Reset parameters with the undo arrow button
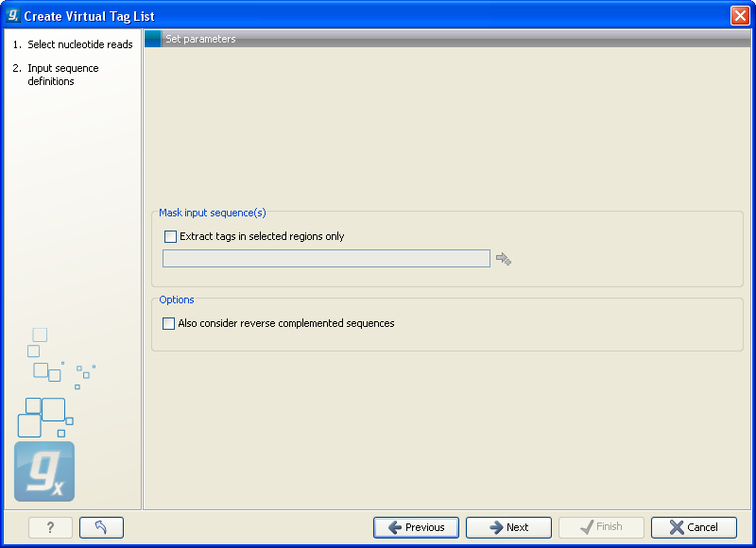 click(101, 527)
